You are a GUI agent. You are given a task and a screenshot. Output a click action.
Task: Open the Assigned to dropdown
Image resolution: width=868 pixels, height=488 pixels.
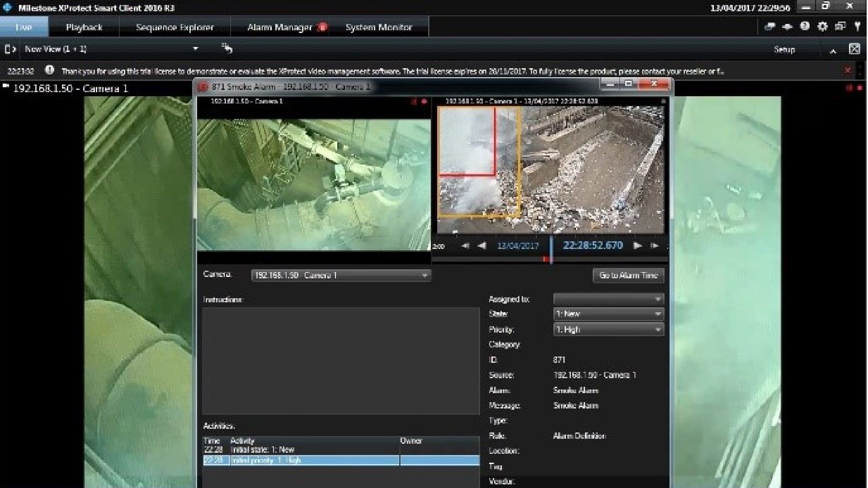[609, 299]
